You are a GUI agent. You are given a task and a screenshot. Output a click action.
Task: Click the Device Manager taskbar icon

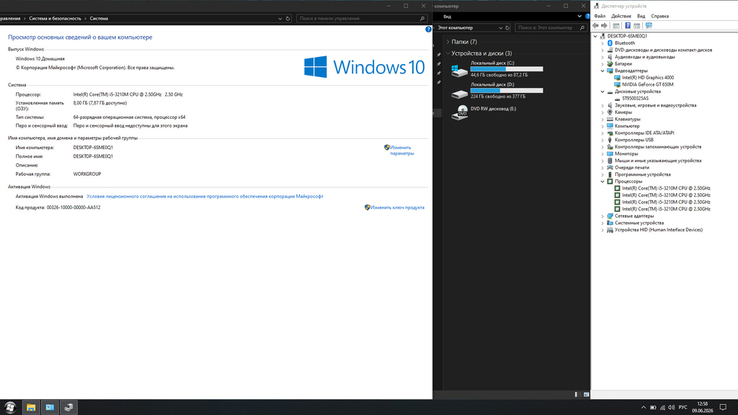[x=69, y=407]
